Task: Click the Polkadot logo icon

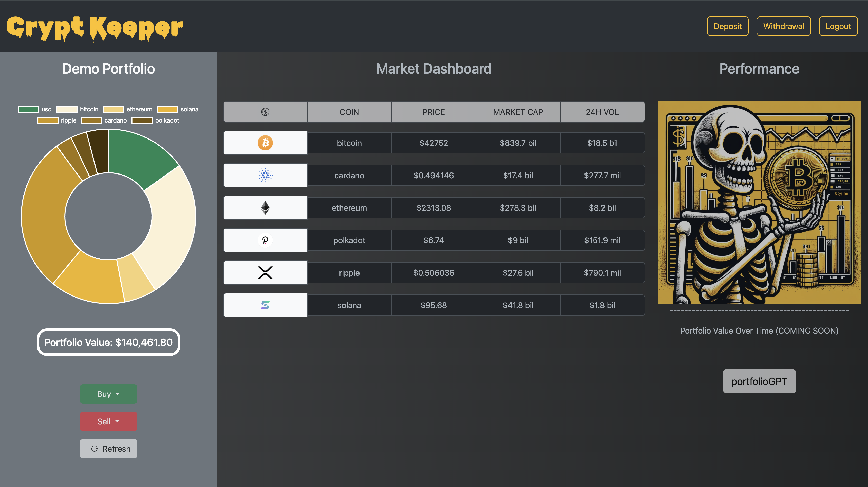Action: pyautogui.click(x=265, y=240)
